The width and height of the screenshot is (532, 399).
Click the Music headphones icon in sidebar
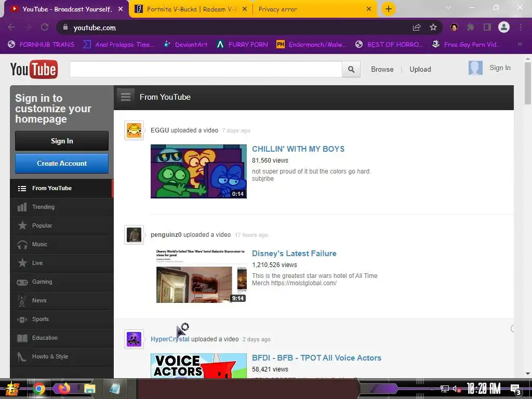pyautogui.click(x=22, y=245)
